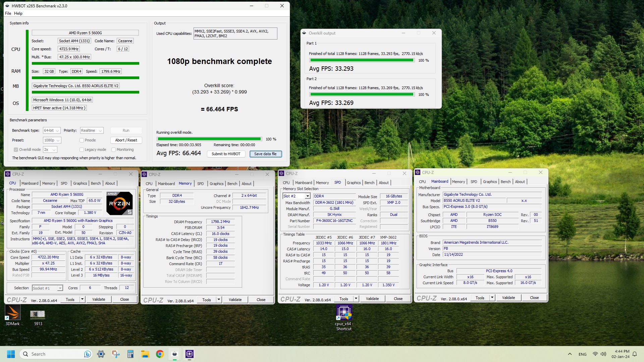Screen dimensions: 644x362
Task: Click the Core speed 4723.9 MHz field
Action: point(69,49)
